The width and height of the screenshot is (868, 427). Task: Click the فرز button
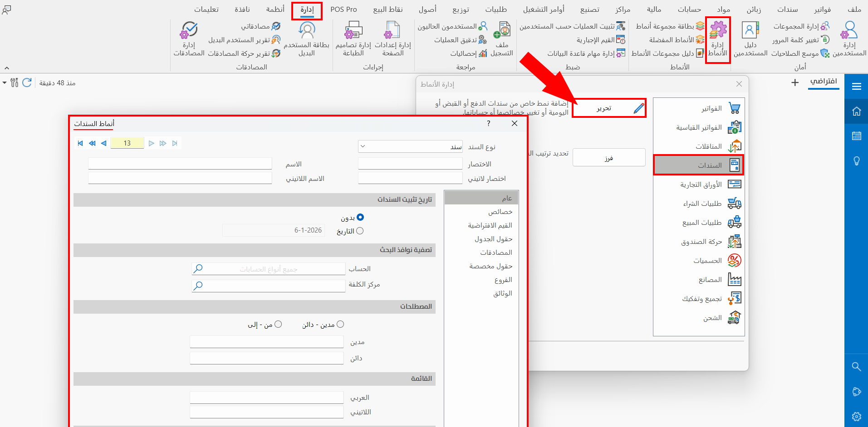pyautogui.click(x=609, y=158)
